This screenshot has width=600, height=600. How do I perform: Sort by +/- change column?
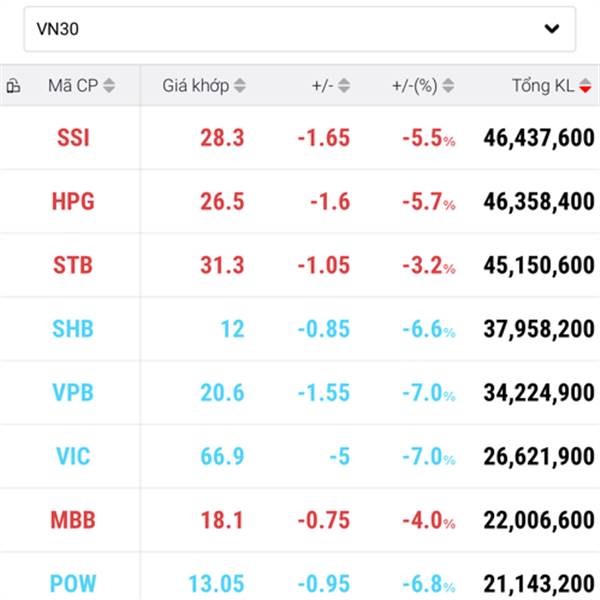(331, 85)
